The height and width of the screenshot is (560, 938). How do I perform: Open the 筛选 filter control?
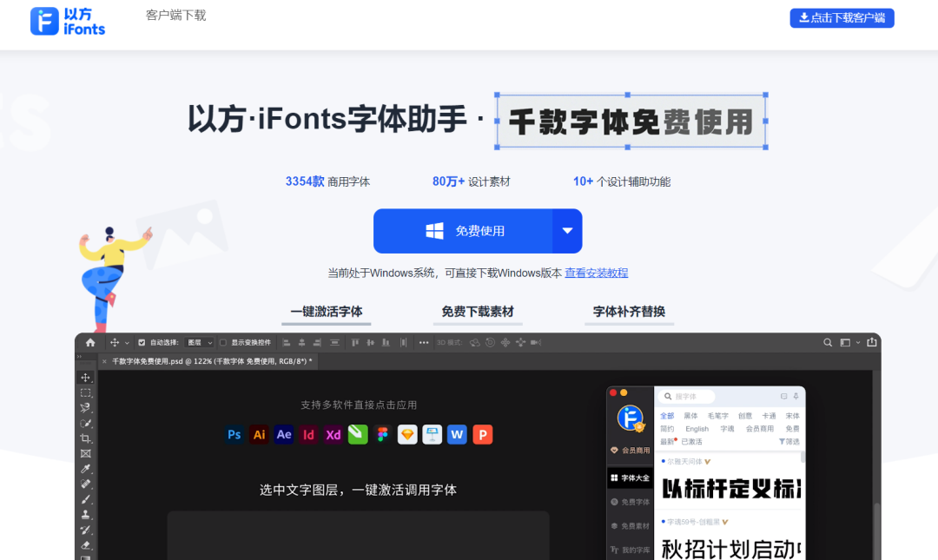789,442
